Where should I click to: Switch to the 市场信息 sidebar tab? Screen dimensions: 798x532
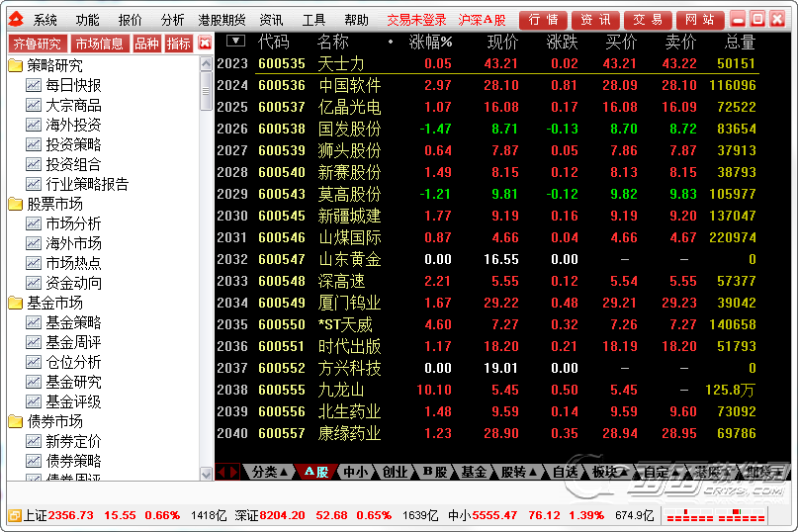click(x=100, y=43)
